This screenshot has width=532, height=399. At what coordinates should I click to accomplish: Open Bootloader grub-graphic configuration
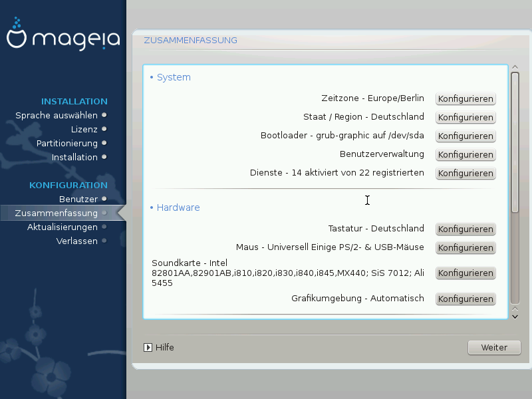click(x=465, y=136)
